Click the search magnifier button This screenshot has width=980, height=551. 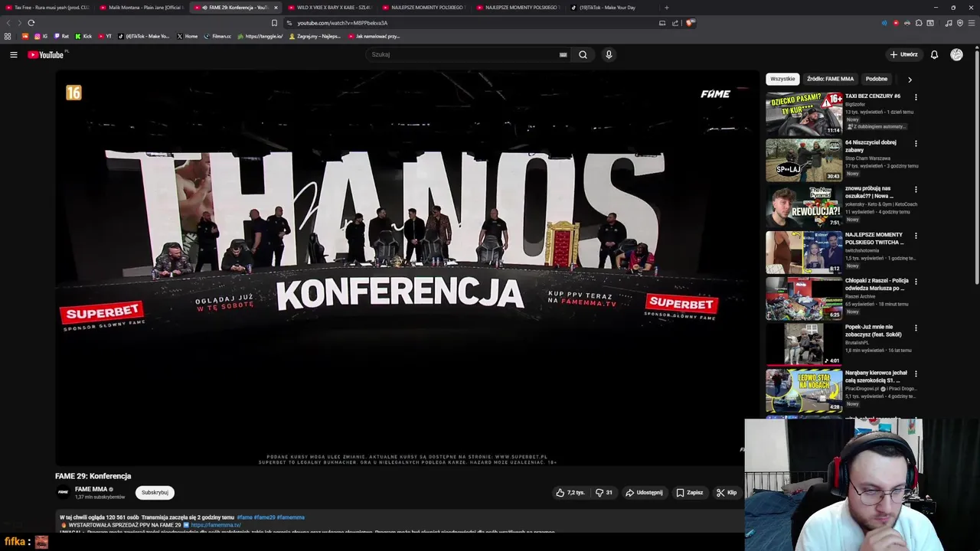(583, 54)
